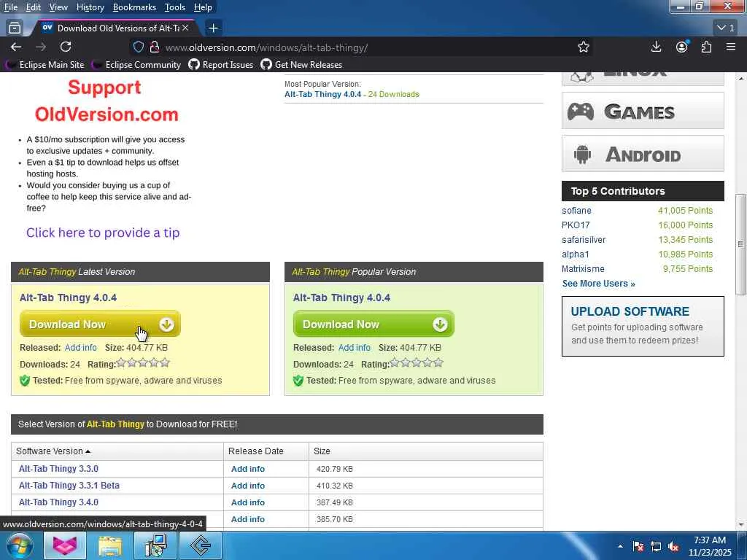Open the Edit menu
The height and width of the screenshot is (560, 747).
[x=34, y=7]
